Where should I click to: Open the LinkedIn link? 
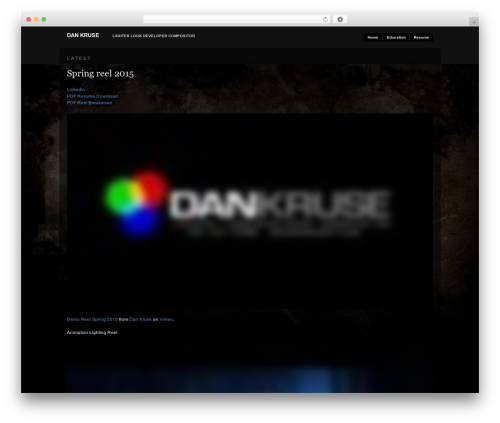[x=76, y=89]
